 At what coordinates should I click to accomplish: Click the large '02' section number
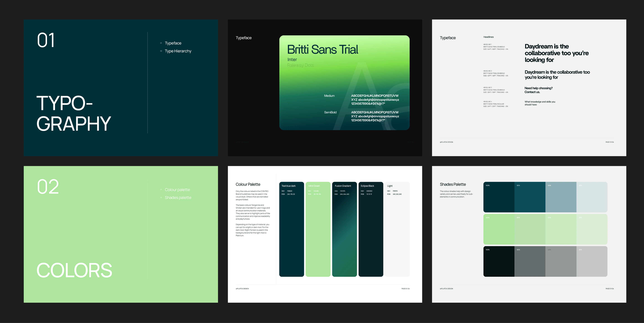[x=48, y=187]
